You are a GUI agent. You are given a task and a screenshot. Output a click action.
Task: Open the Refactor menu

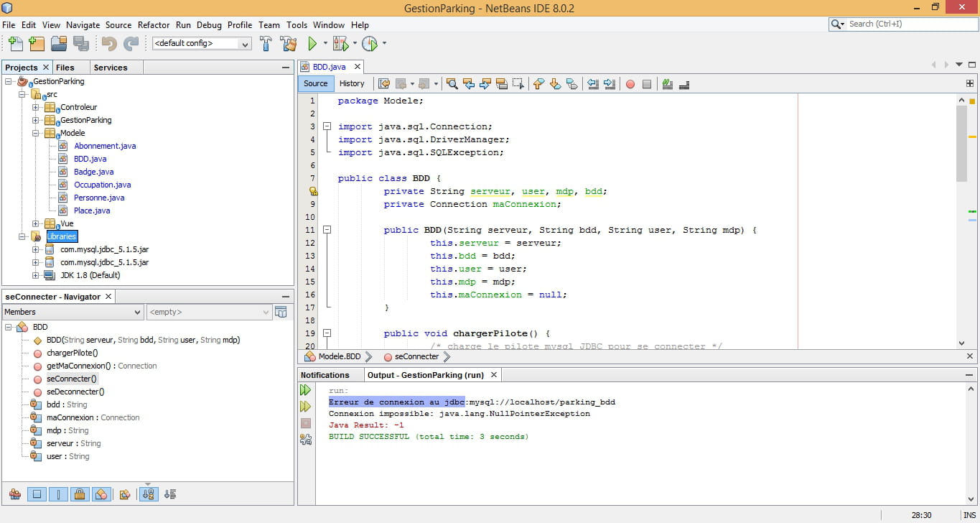click(x=154, y=24)
